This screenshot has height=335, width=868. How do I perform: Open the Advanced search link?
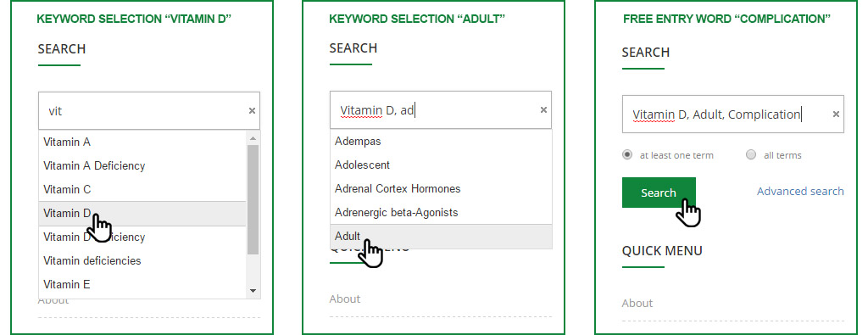click(x=800, y=191)
